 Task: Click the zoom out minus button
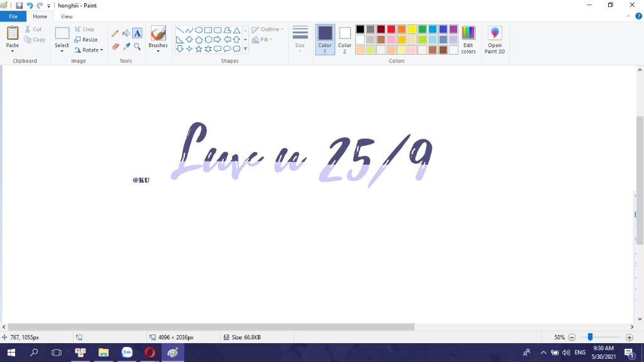pos(571,337)
